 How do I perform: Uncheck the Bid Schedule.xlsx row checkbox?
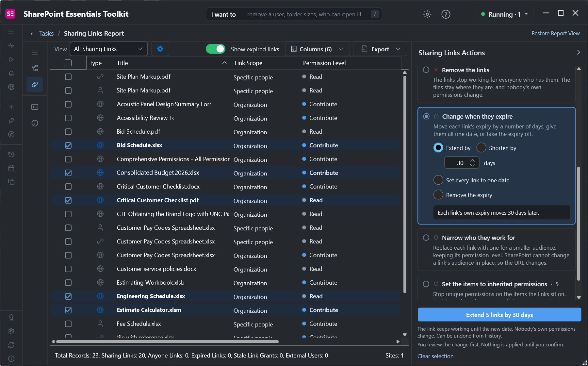(x=68, y=145)
